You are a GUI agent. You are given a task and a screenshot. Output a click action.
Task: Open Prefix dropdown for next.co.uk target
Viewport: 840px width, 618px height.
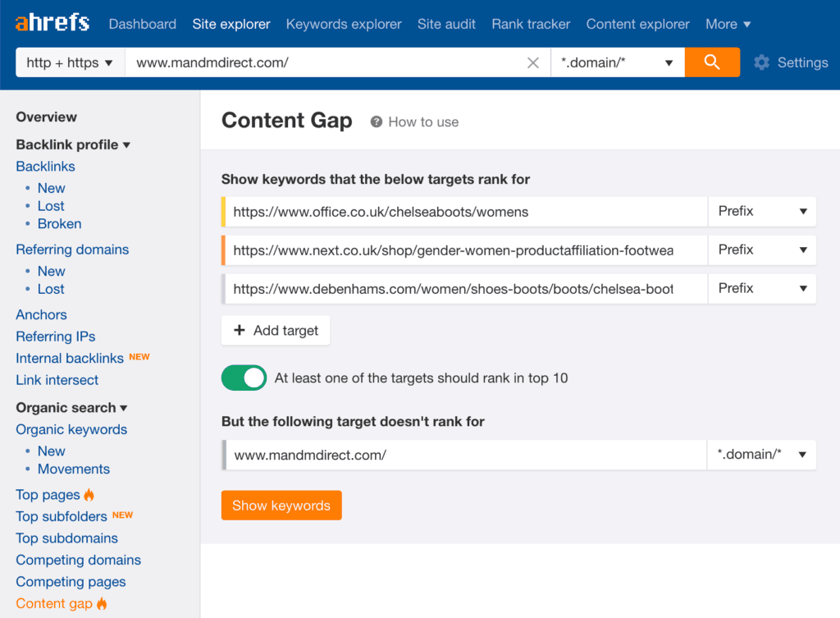(x=762, y=249)
